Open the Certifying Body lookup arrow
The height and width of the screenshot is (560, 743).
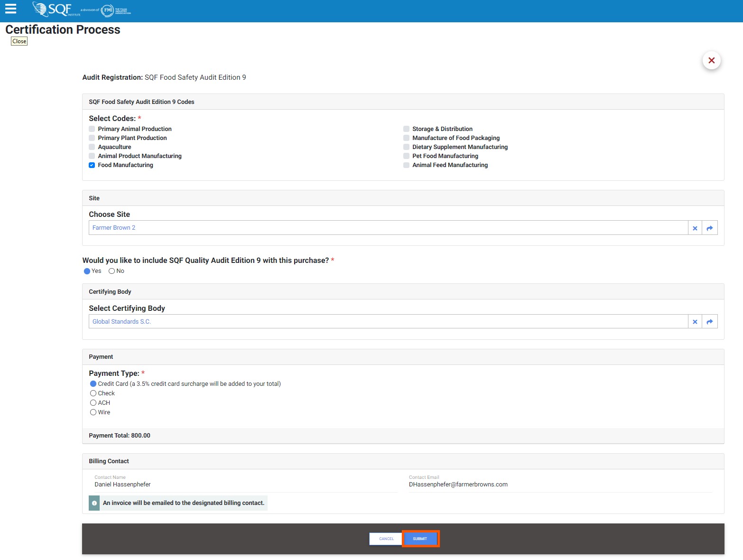(x=709, y=322)
